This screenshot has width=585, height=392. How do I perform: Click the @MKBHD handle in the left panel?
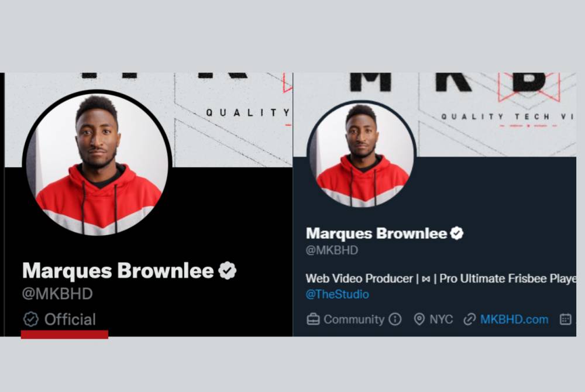(x=57, y=294)
